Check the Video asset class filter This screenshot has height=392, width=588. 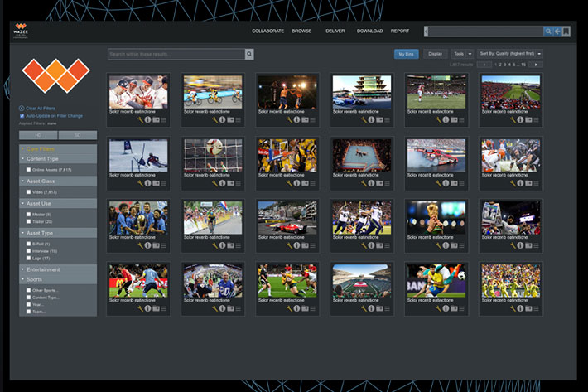(28, 191)
